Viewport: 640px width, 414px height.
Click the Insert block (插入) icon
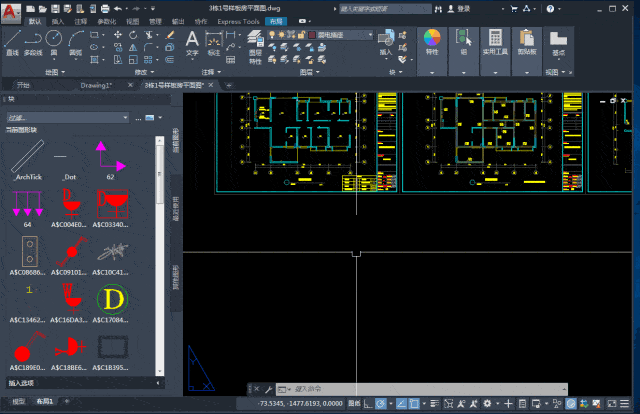click(386, 38)
